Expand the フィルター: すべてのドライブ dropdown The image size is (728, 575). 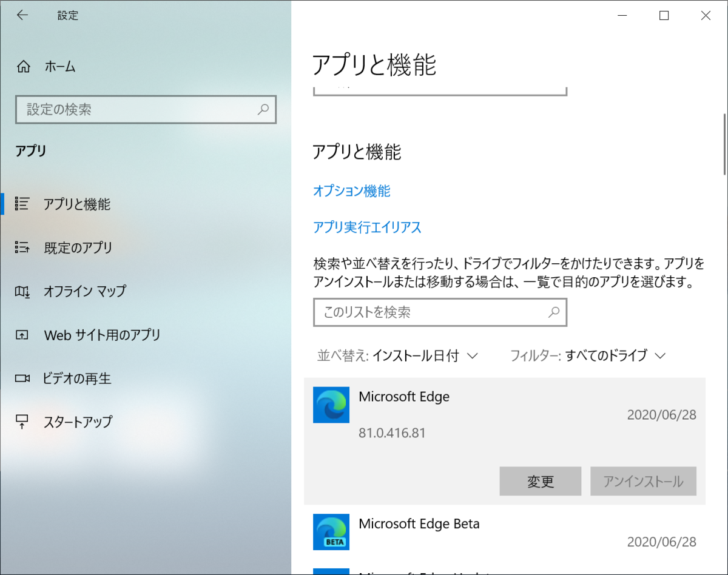point(588,355)
